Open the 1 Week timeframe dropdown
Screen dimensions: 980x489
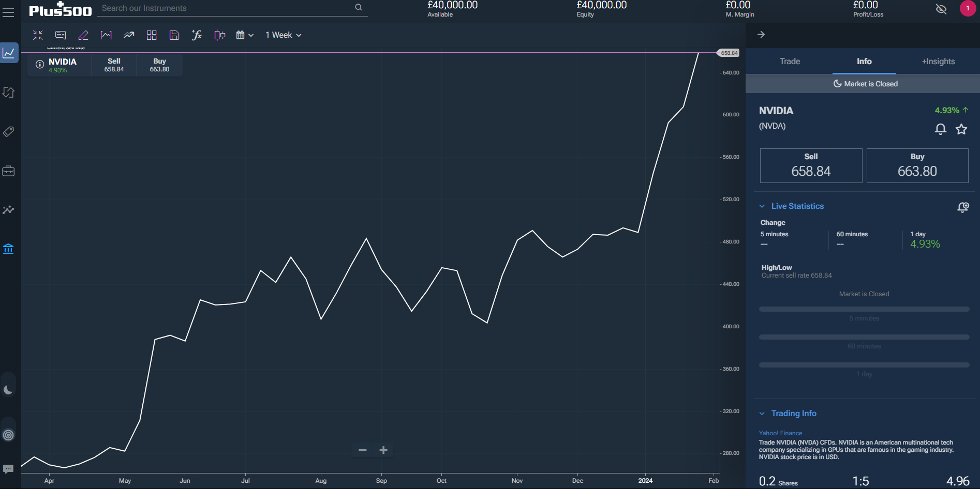tap(283, 35)
